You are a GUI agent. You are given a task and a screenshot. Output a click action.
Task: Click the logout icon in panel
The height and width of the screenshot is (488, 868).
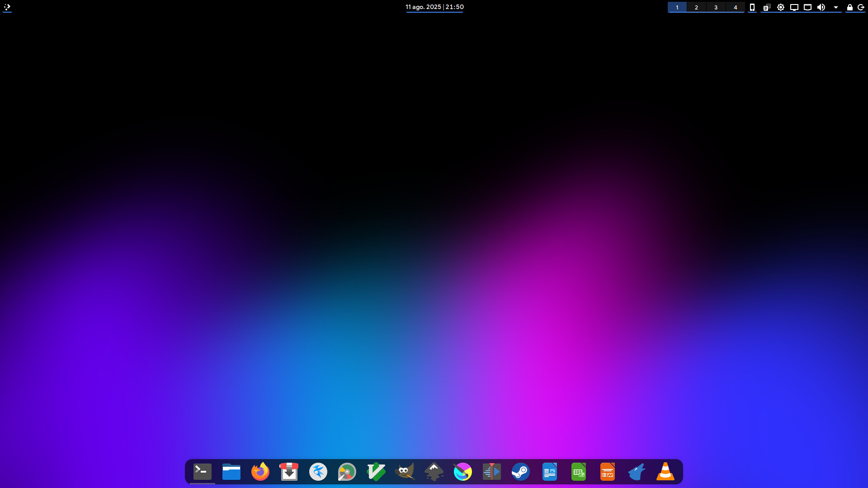pos(861,7)
